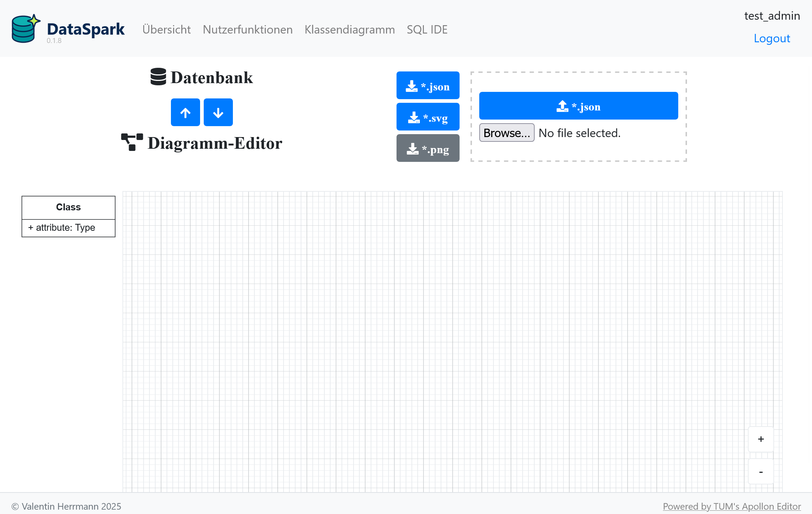812x514 pixels.
Task: Click the blue *.json upload button
Action: [578, 106]
